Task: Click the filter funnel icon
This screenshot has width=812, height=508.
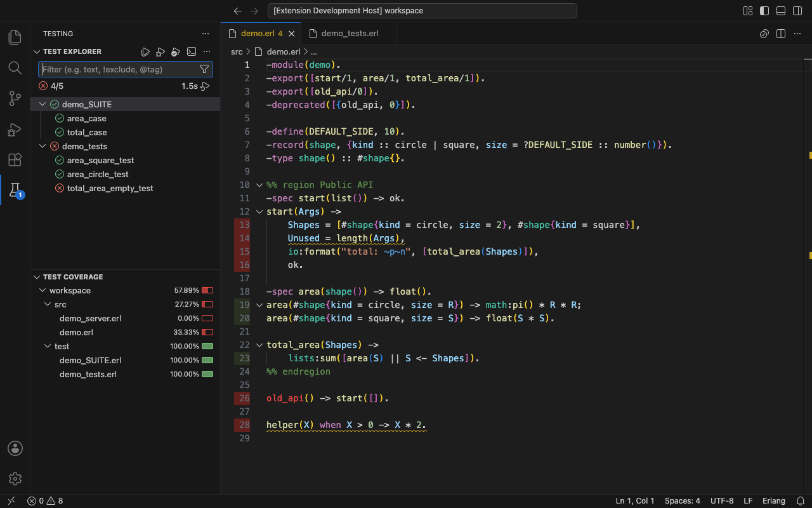Action: pyautogui.click(x=204, y=69)
